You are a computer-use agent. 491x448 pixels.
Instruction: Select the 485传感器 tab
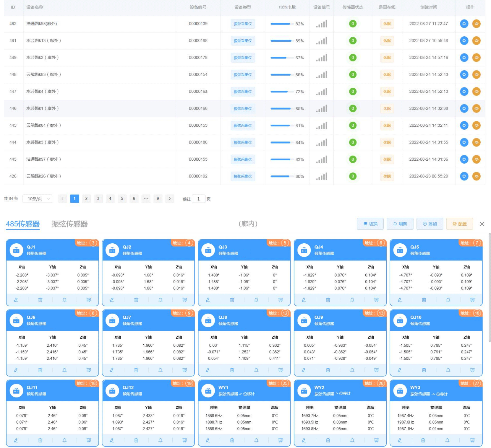(x=23, y=224)
